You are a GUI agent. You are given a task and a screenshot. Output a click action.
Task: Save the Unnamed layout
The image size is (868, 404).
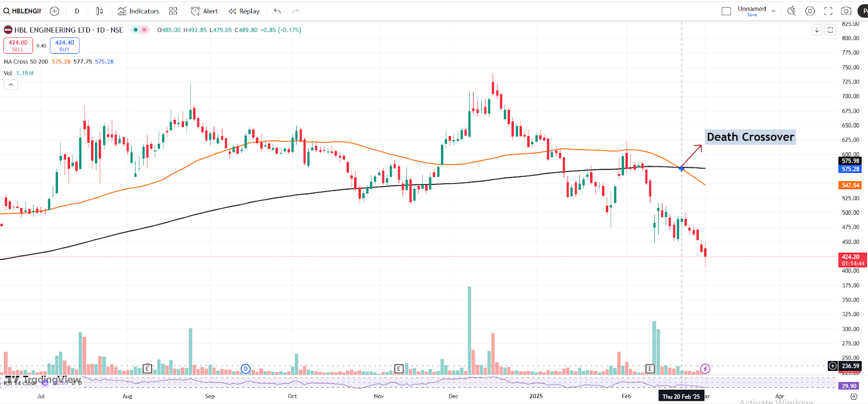point(752,15)
